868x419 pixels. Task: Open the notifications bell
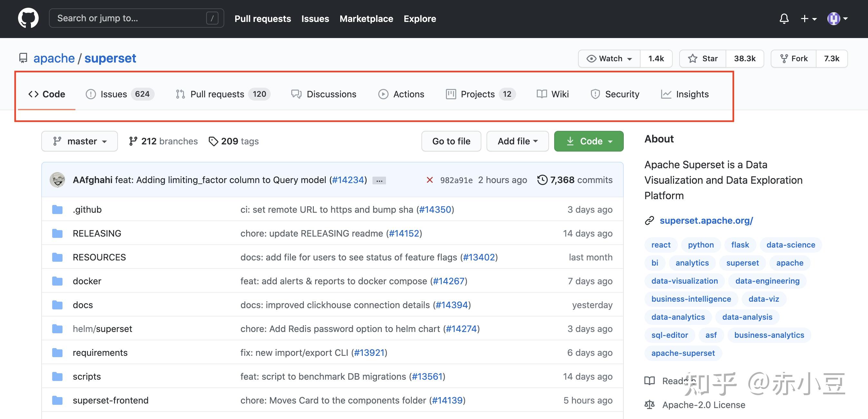[x=784, y=19]
